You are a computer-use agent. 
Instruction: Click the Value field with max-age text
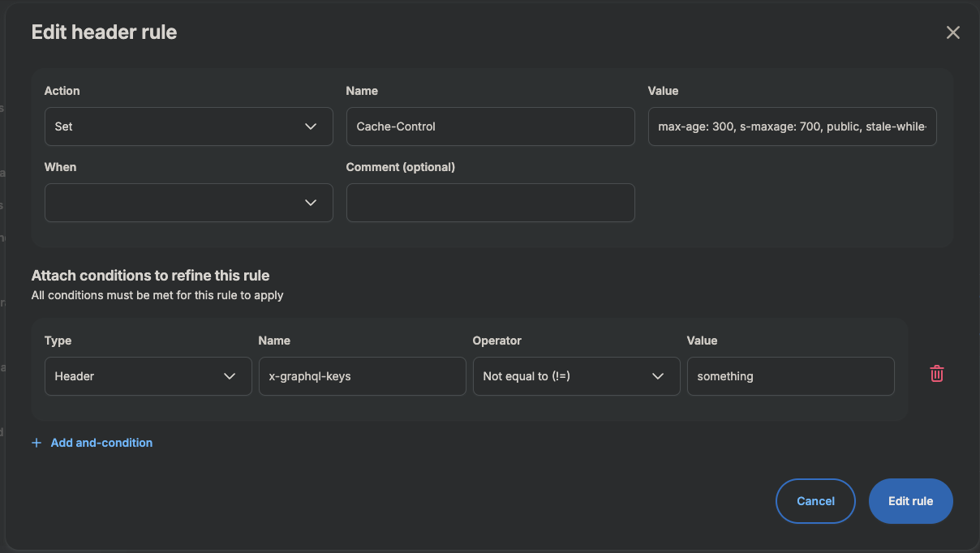[793, 126]
